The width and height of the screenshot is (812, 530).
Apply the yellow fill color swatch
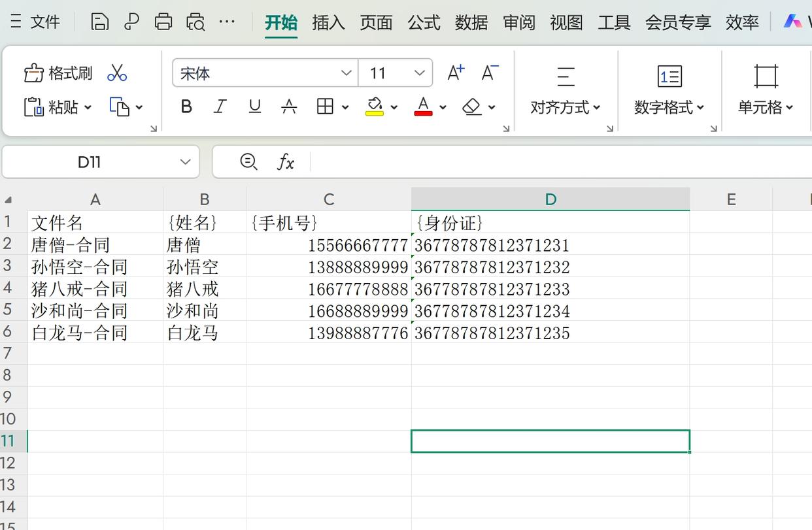coord(374,107)
